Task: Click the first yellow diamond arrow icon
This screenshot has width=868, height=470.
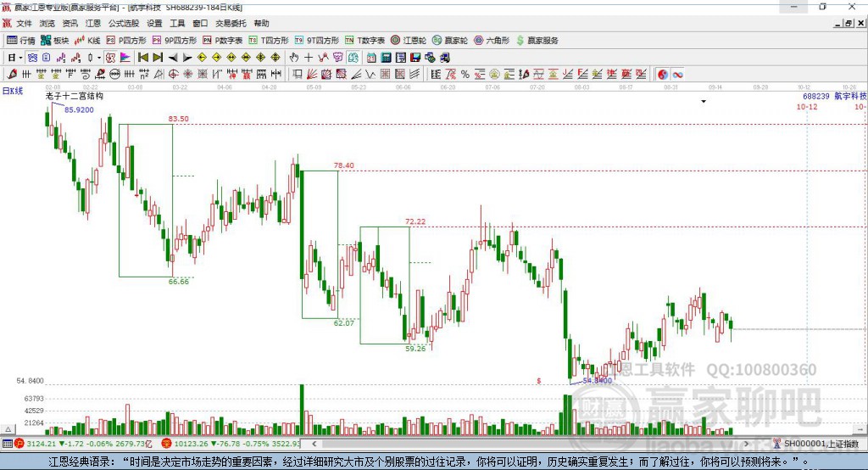Action: (202, 58)
